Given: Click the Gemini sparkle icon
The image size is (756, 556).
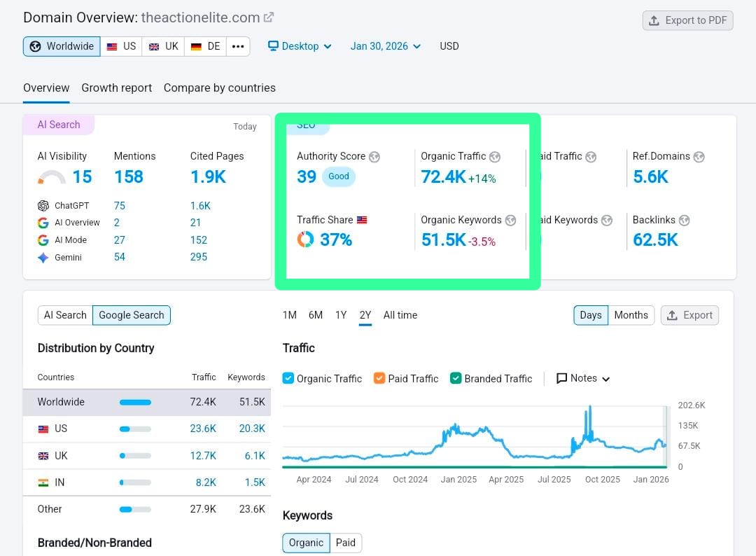Looking at the screenshot, I should [x=43, y=258].
